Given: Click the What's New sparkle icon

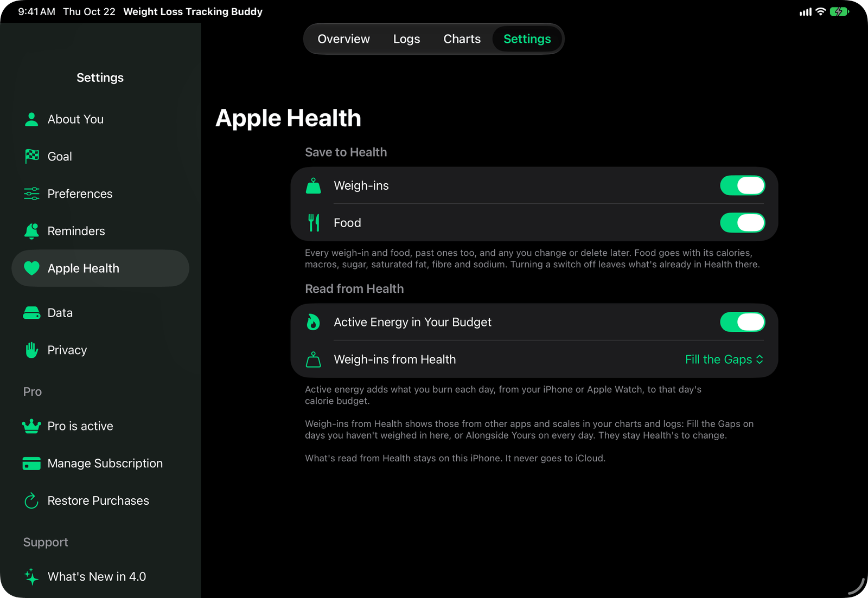Looking at the screenshot, I should click(x=31, y=576).
